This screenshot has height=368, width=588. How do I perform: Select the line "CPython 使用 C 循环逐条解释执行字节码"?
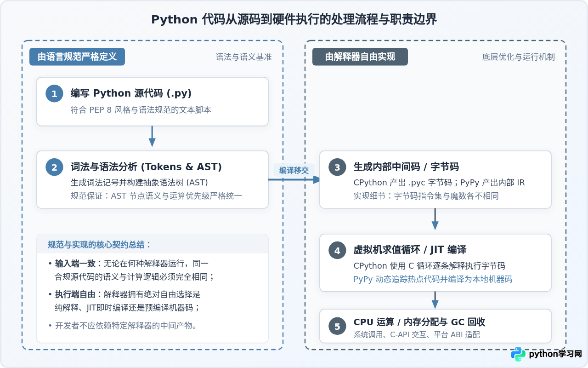point(430,266)
